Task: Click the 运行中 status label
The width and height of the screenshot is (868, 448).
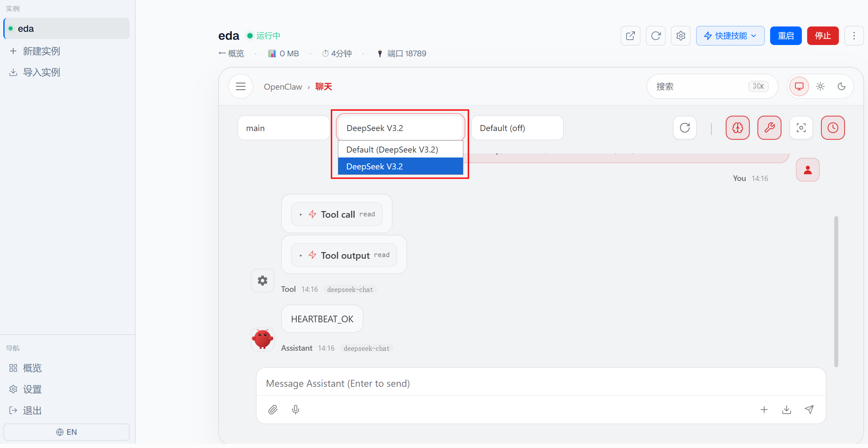Action: tap(268, 35)
